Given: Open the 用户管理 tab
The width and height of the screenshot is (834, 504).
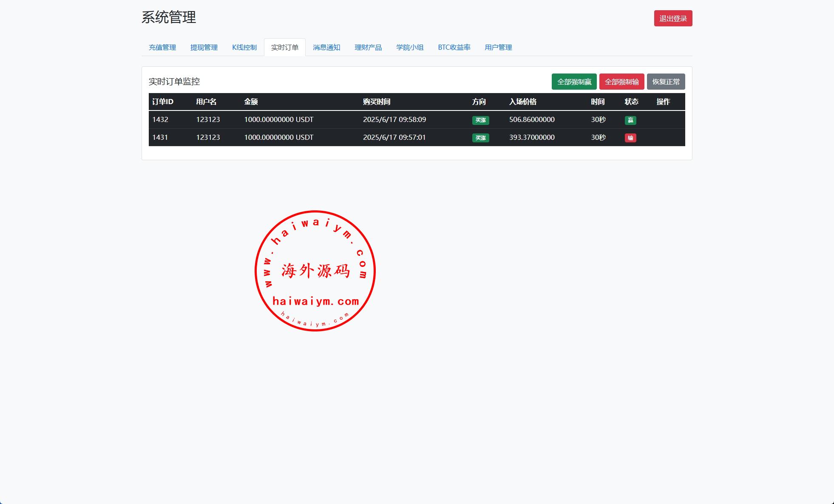Looking at the screenshot, I should (x=498, y=47).
